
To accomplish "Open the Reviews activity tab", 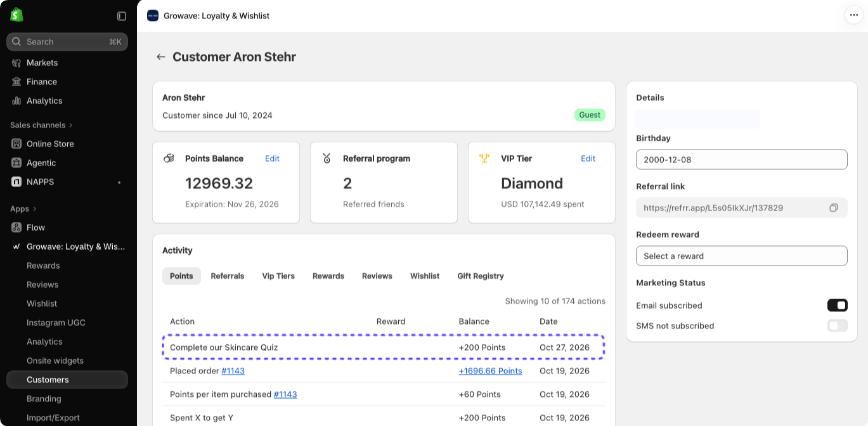I will pos(377,276).
